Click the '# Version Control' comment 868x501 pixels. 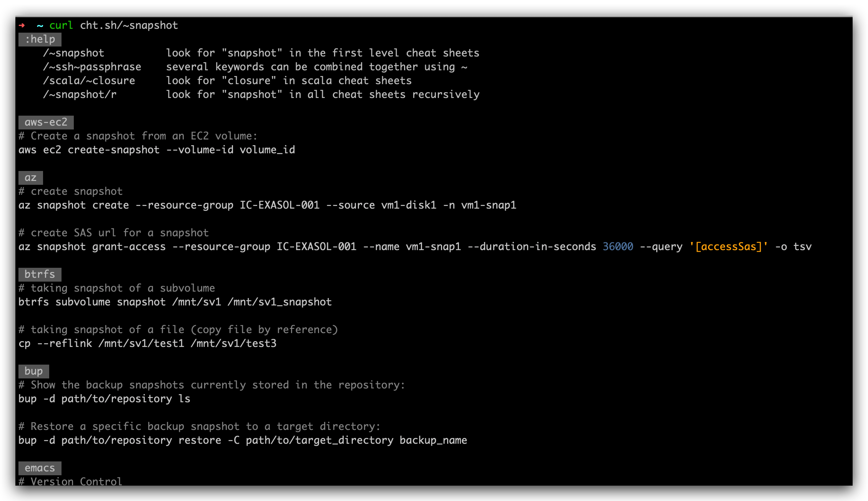coord(70,481)
